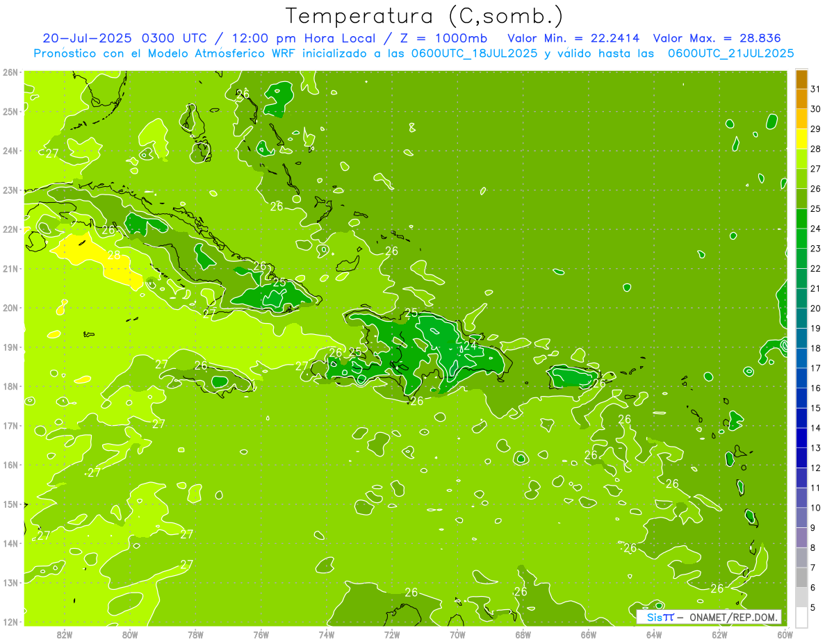Click the yellow swatch between 28 and 29
Viewport: 834px width, 644px height.
801,139
